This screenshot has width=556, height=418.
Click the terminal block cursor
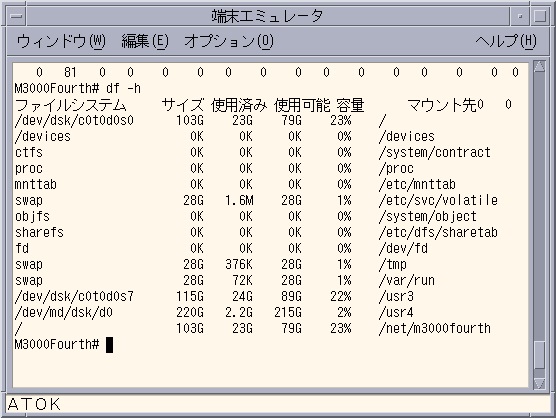[x=110, y=345]
